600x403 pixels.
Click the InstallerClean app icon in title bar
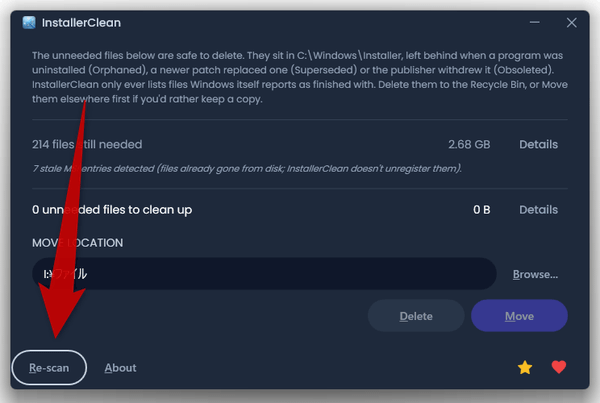pyautogui.click(x=29, y=23)
